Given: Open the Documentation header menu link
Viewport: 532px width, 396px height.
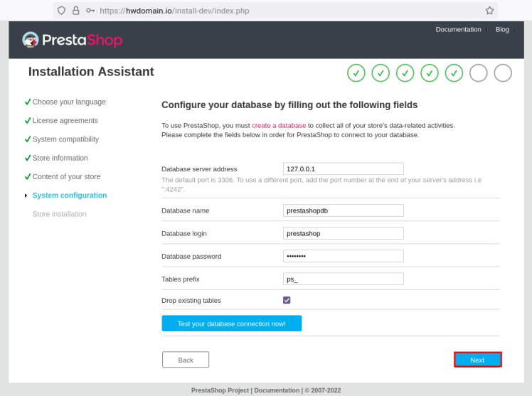Looking at the screenshot, I should click(458, 29).
